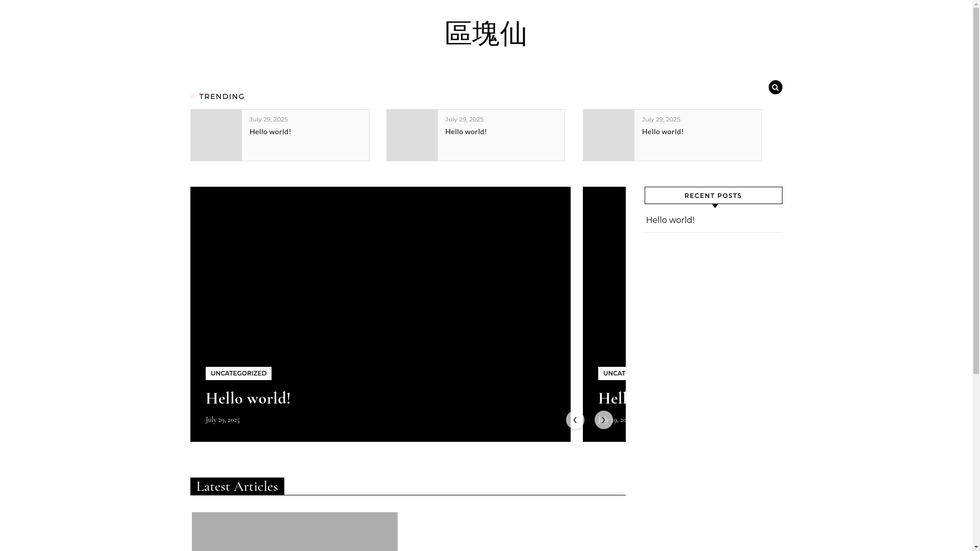Click second trending post thumbnail
Viewport: 980px width, 551px height.
click(x=412, y=135)
